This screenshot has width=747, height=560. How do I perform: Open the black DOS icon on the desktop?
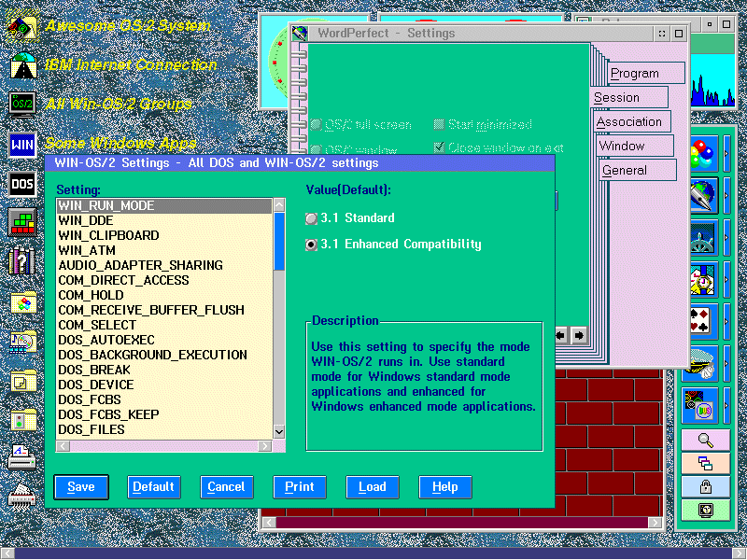[22, 184]
